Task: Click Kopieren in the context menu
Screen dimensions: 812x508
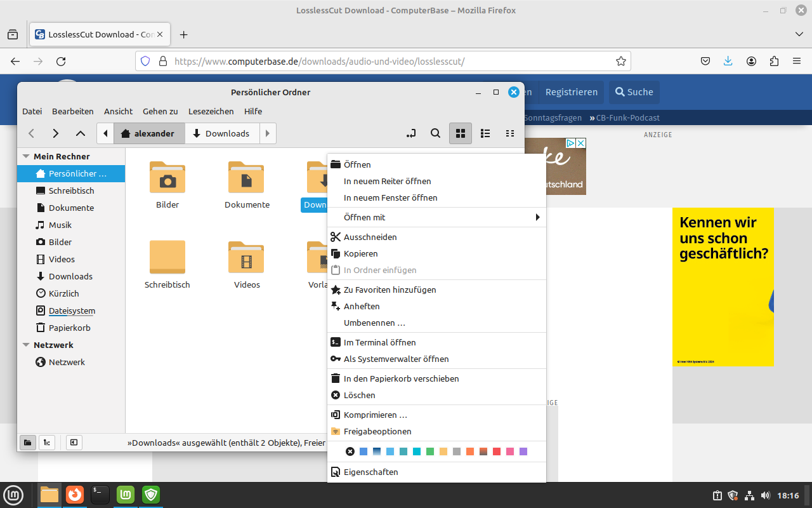Action: (x=436, y=253)
